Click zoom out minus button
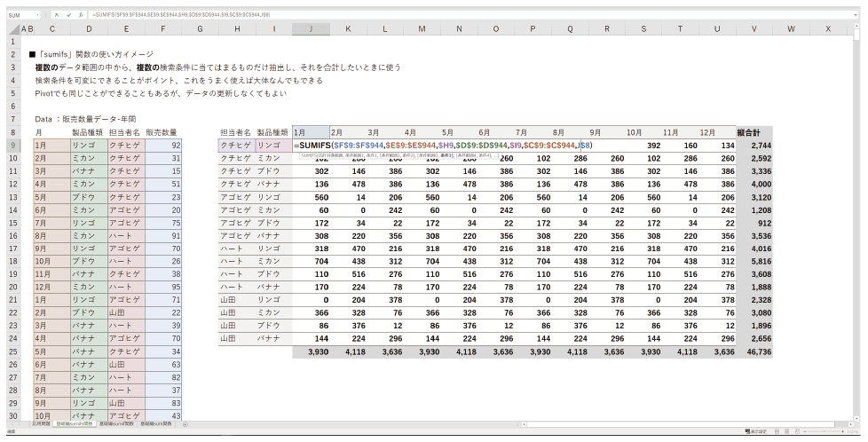Screen dimensions: 868x442 pos(804,431)
